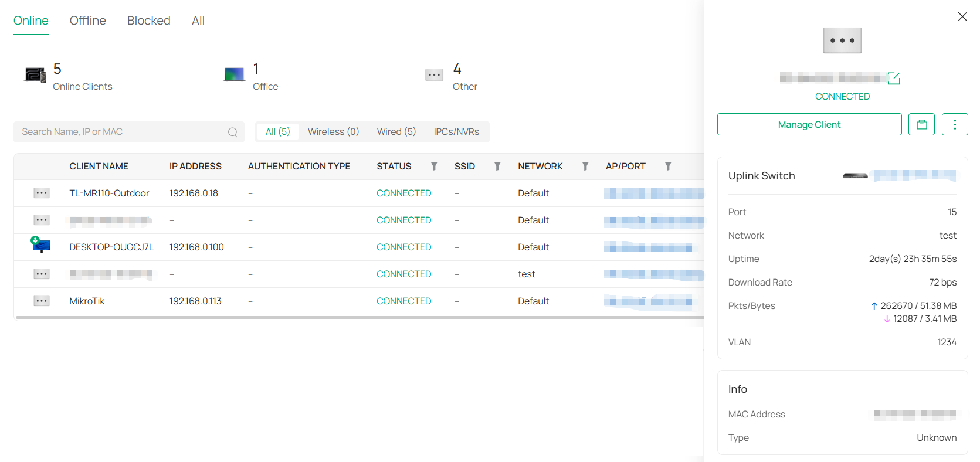Click the archive icon button beside Manage Client
The height and width of the screenshot is (462, 980).
pos(921,124)
